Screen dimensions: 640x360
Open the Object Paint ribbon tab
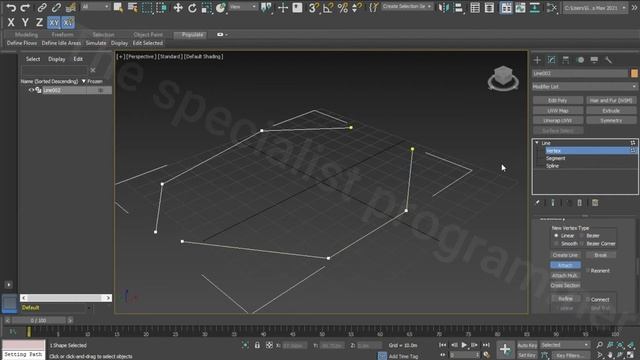148,35
